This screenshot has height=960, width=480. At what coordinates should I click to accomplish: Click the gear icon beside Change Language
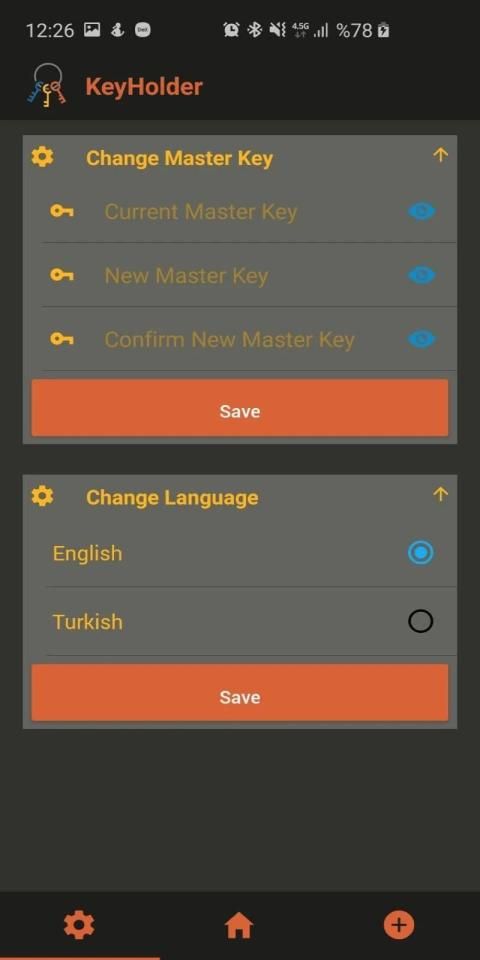[x=42, y=495]
